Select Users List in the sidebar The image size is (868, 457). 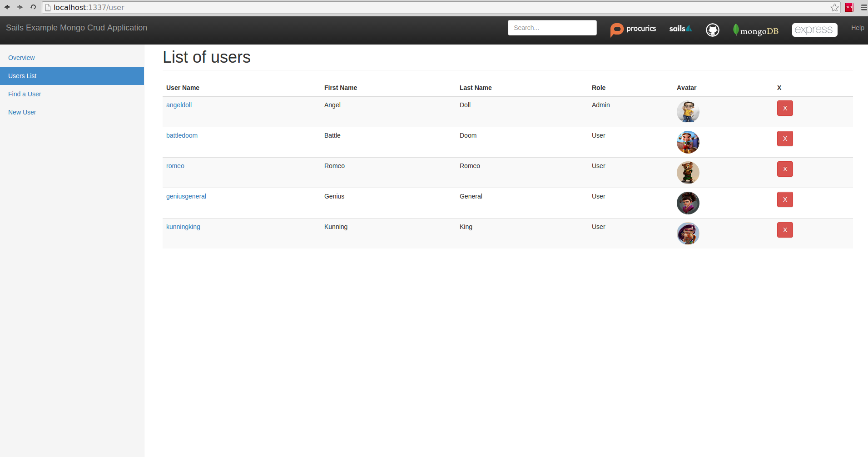pyautogui.click(x=72, y=76)
